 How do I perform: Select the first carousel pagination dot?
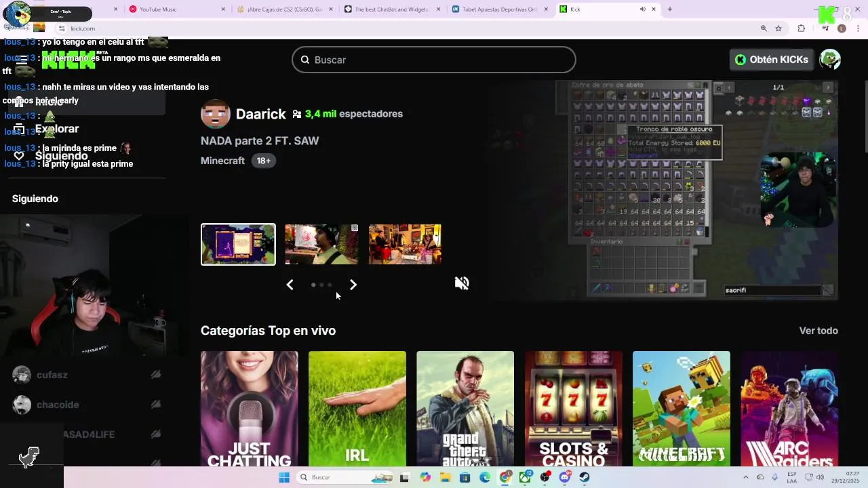coord(313,285)
